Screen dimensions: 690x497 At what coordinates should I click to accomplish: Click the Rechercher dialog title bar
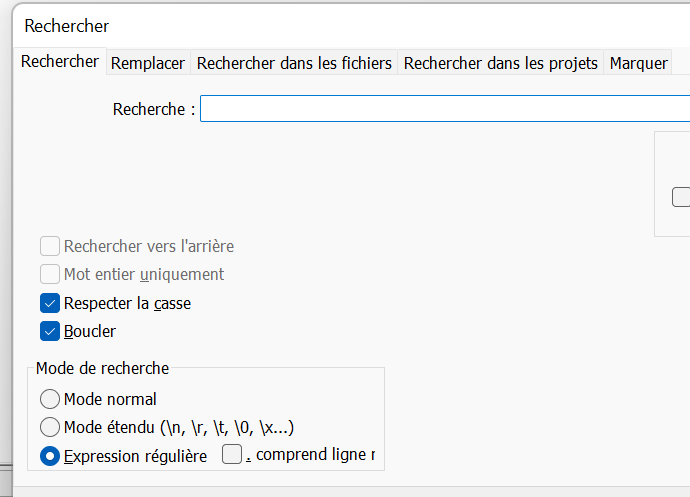tap(300, 26)
